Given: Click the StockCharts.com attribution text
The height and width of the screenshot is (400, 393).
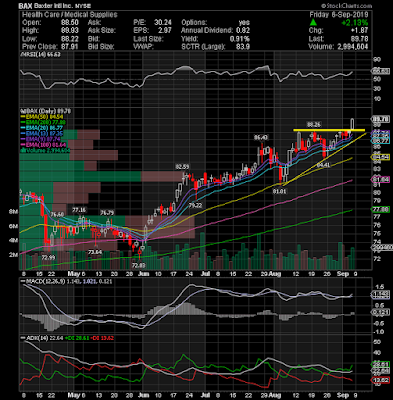Looking at the screenshot, I should pyautogui.click(x=347, y=6).
